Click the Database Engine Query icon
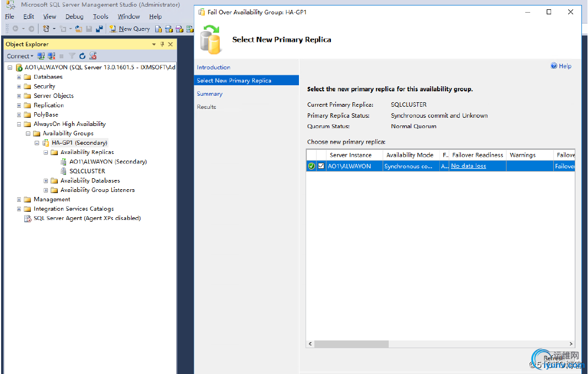Image resolution: width=588 pixels, height=374 pixels. click(x=159, y=29)
